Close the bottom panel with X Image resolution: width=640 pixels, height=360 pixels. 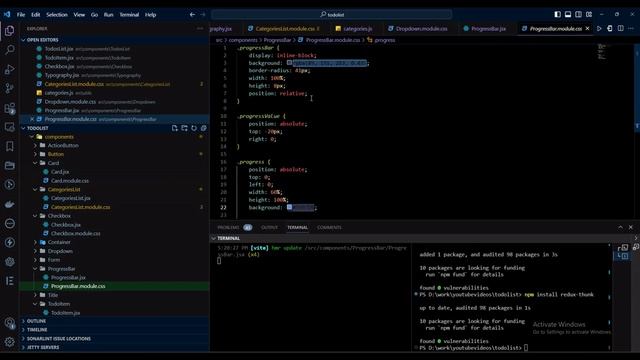coord(631,227)
